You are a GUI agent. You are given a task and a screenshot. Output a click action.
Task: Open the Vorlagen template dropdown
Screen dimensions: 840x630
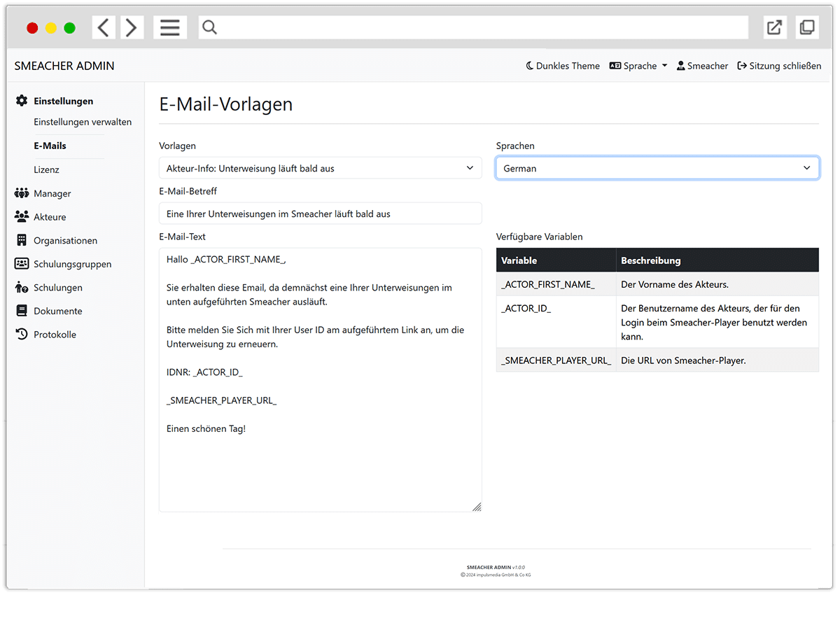pyautogui.click(x=321, y=168)
